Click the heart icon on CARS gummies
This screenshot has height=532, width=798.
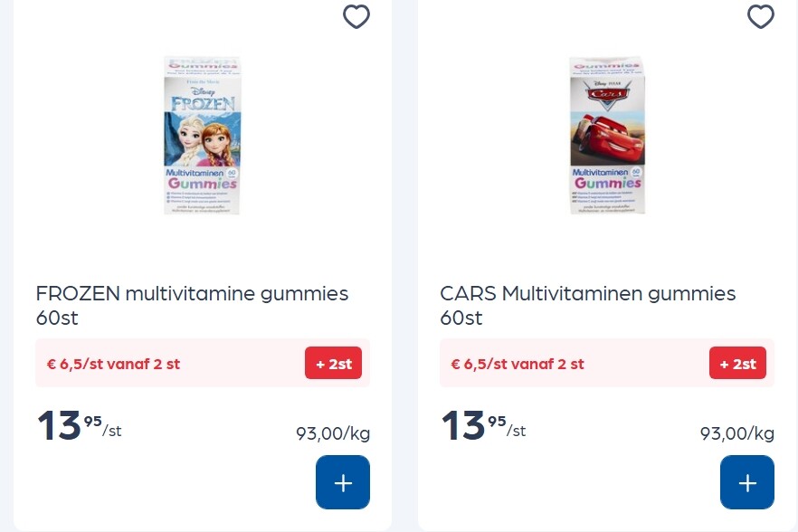coord(761,17)
